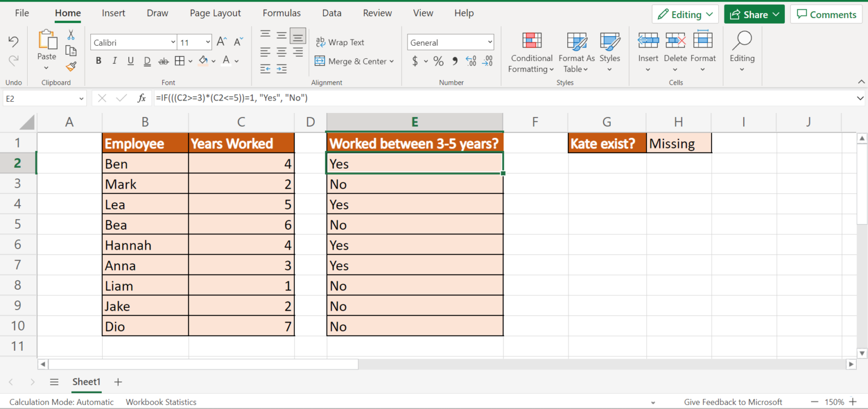Viewport: 868px width, 409px height.
Task: Click the Share button
Action: pyautogui.click(x=754, y=15)
